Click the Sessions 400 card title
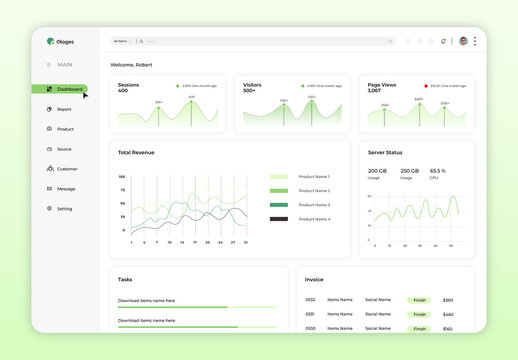The width and height of the screenshot is (518, 360). 128,87
